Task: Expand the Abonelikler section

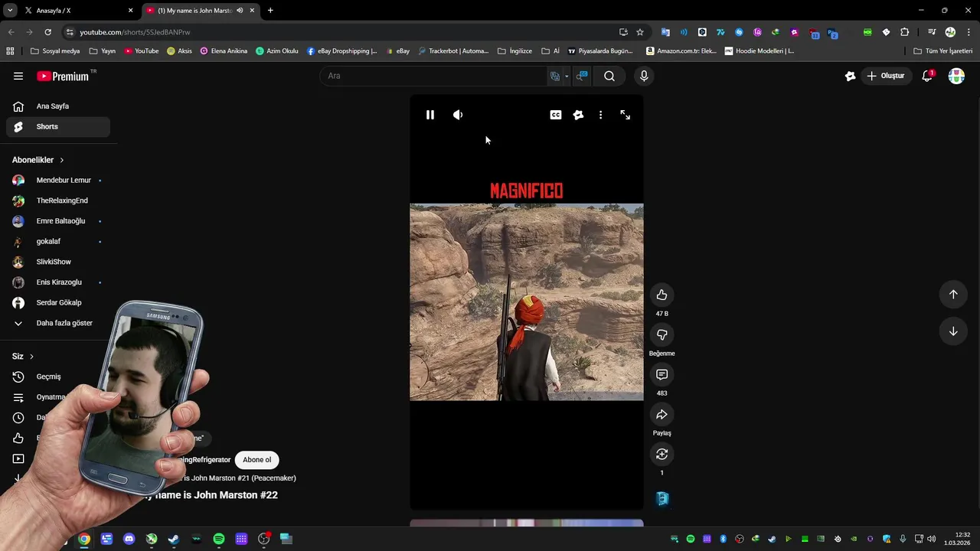Action: click(x=38, y=160)
